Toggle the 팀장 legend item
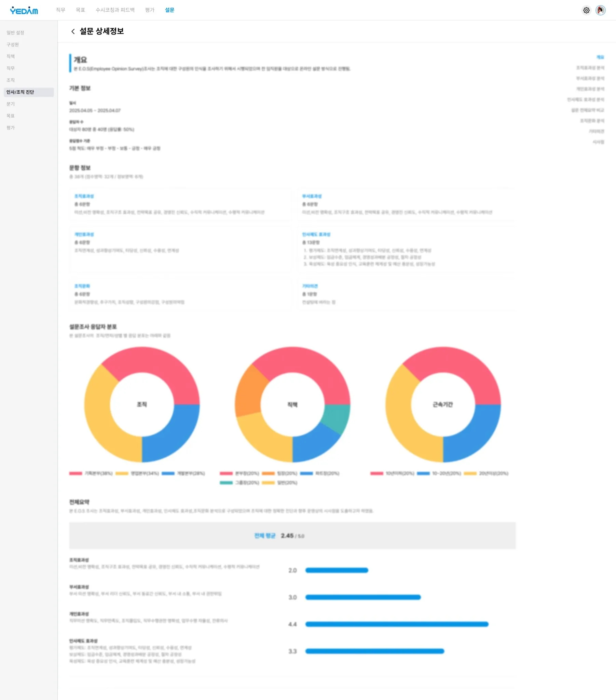This screenshot has width=616, height=700. [279, 473]
